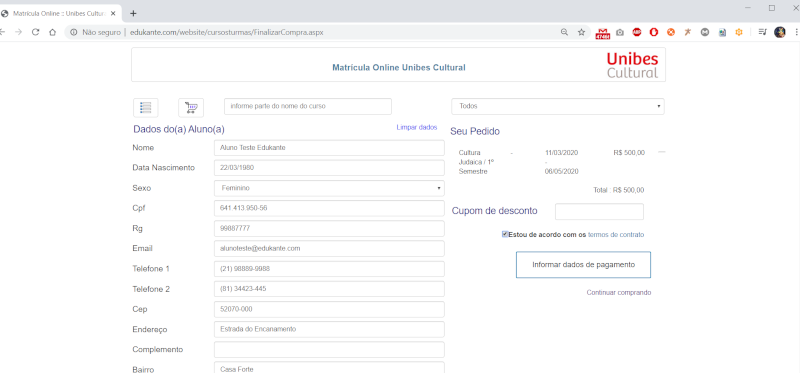Toggle the contract terms agreement checkbox

tap(505, 234)
